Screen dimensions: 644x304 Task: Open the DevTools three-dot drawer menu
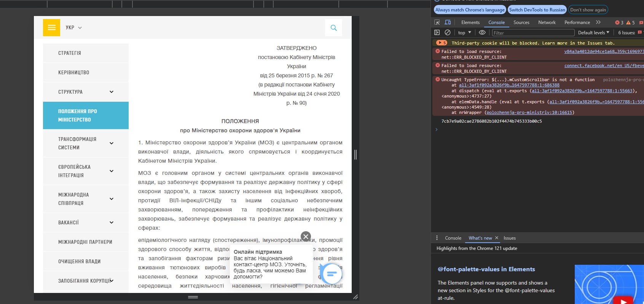437,238
